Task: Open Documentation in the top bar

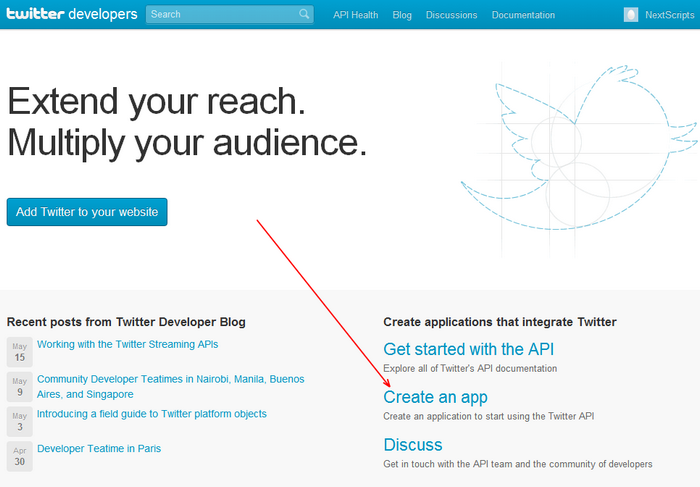Action: pos(523,15)
